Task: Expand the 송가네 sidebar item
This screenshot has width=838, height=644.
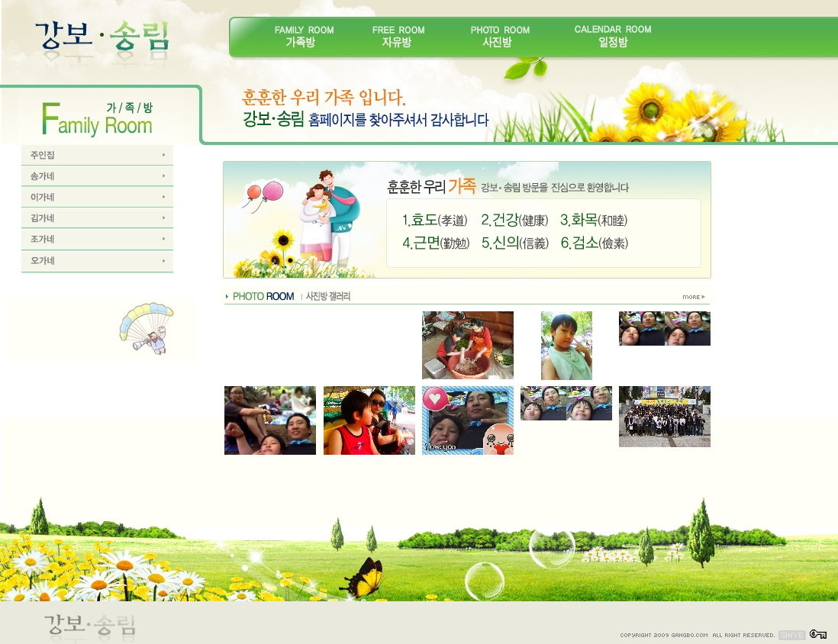Action: pyautogui.click(x=97, y=176)
